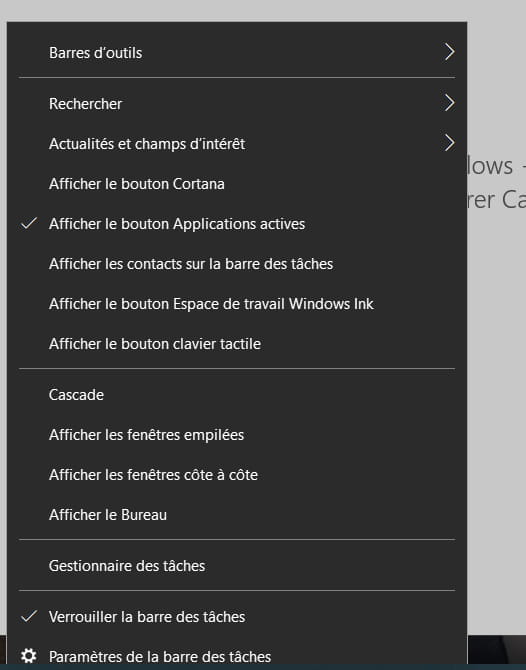Expand Actualités et champs d'intérêt chevron
This screenshot has width=526, height=670.
coord(449,143)
